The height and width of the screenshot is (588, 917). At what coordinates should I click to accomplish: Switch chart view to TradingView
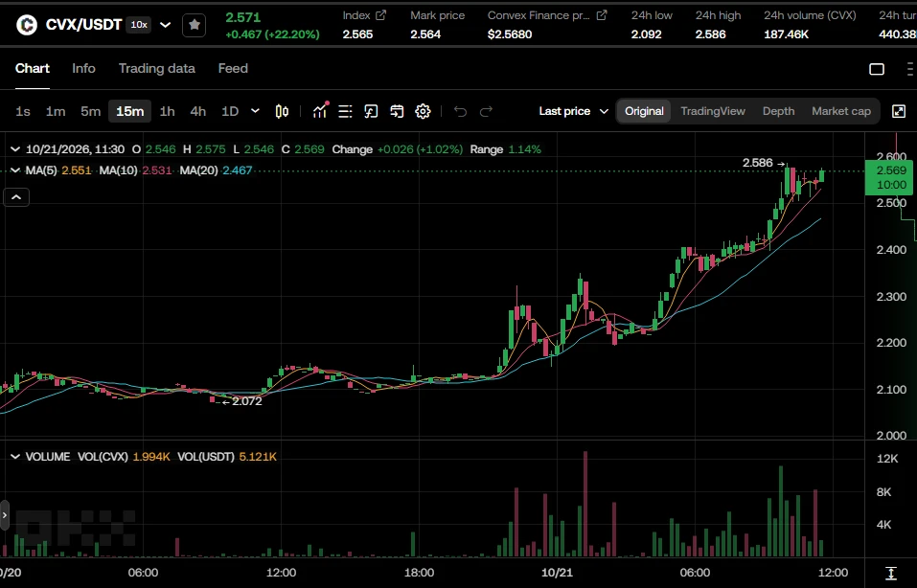pyautogui.click(x=712, y=111)
